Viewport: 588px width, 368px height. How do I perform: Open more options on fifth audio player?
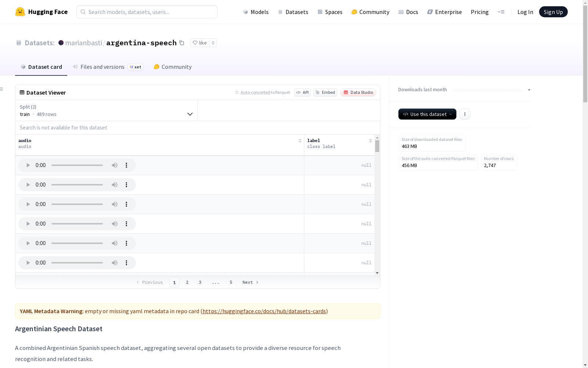[126, 243]
